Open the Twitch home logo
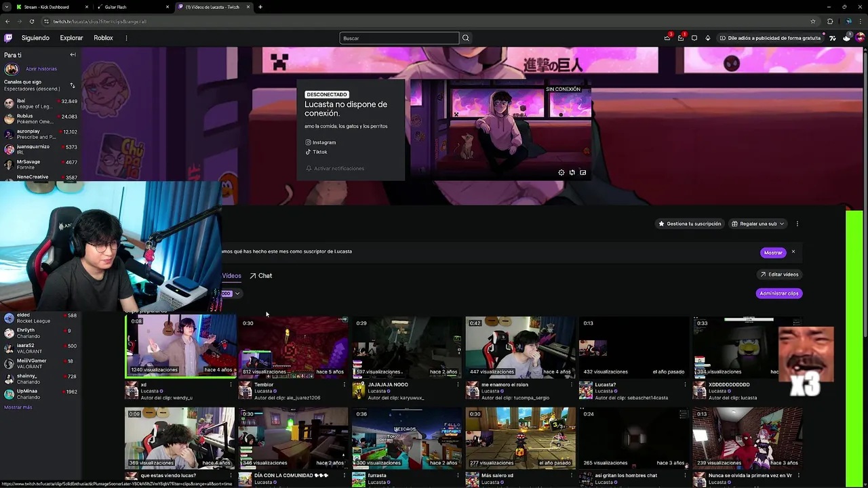Image resolution: width=868 pixels, height=488 pixels. [8, 38]
